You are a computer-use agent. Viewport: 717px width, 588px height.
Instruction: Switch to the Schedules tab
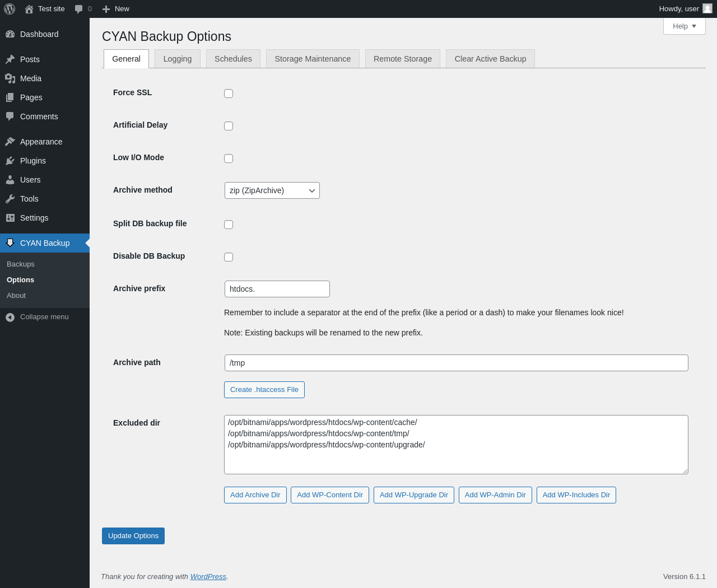click(x=233, y=59)
